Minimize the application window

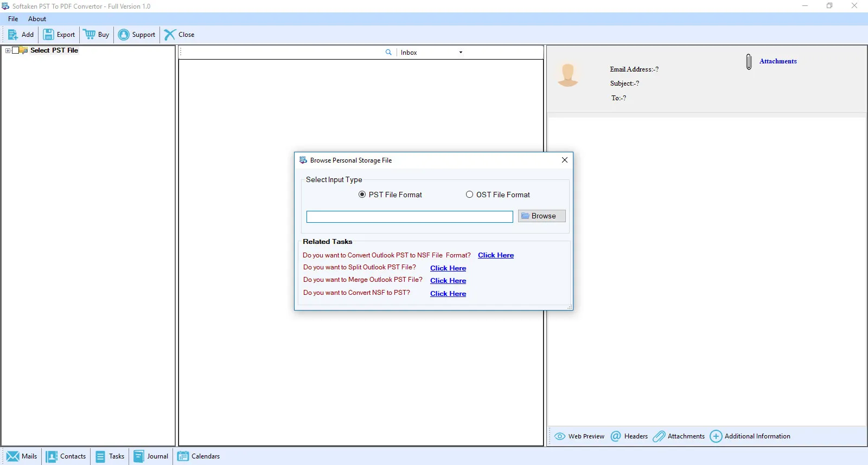point(805,6)
